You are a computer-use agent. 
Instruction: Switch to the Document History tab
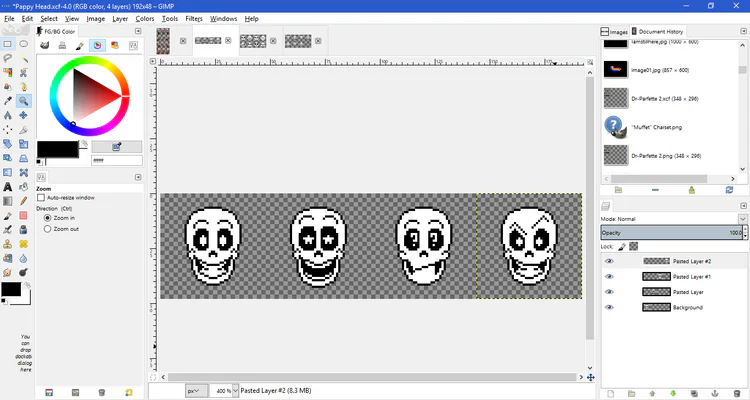[x=658, y=32]
